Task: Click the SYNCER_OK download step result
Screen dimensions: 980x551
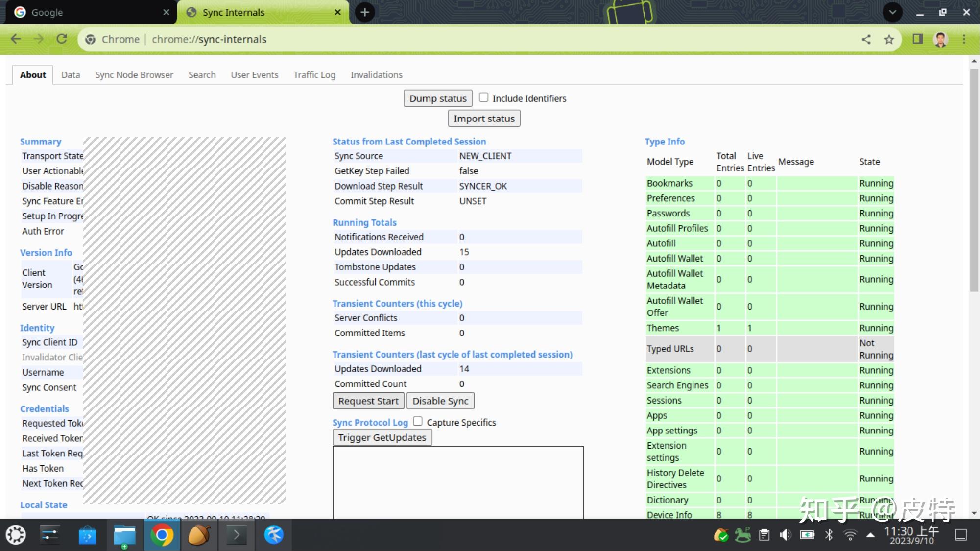Action: (483, 186)
